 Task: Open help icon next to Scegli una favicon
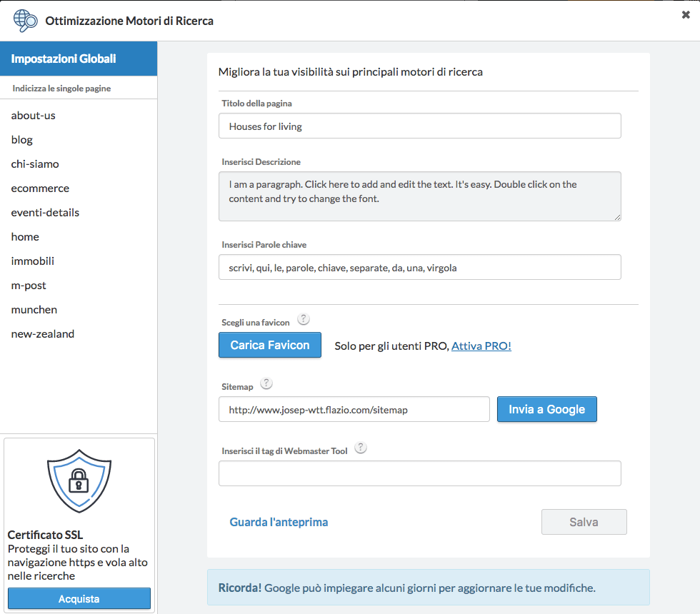click(304, 319)
